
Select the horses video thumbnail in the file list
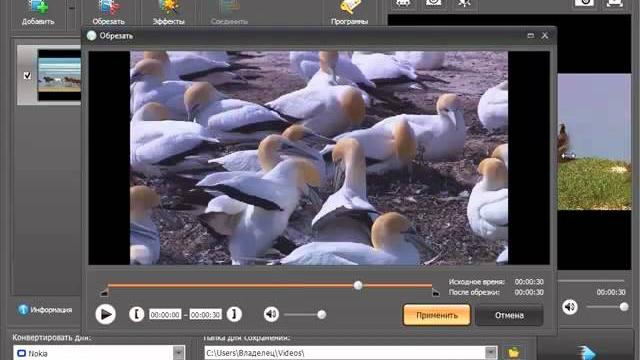click(59, 75)
